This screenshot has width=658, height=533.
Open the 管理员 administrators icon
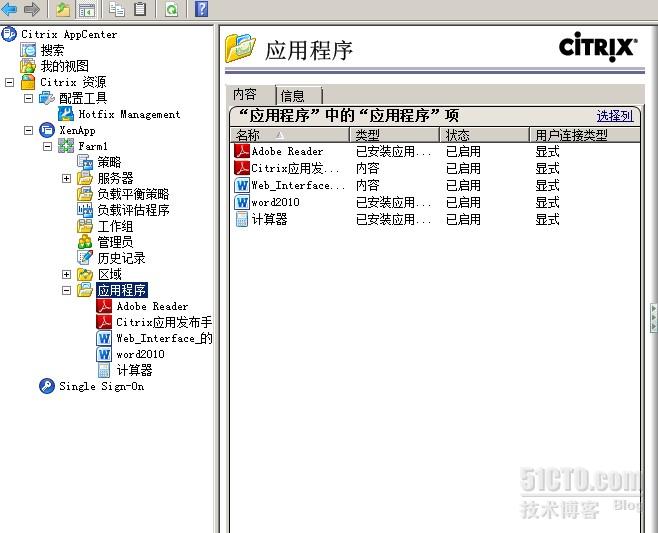pyautogui.click(x=85, y=242)
